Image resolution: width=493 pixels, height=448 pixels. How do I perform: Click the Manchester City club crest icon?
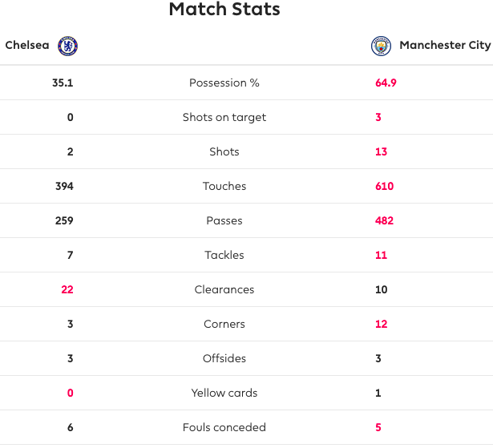point(381,46)
